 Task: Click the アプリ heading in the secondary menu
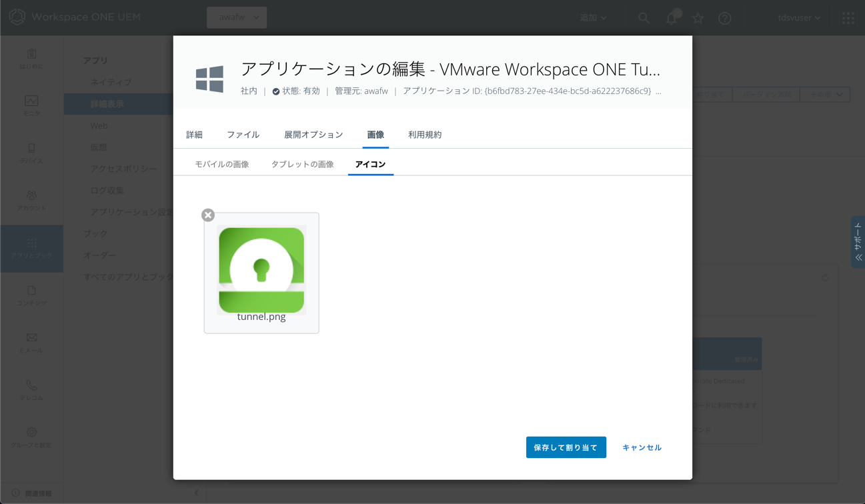tap(95, 61)
